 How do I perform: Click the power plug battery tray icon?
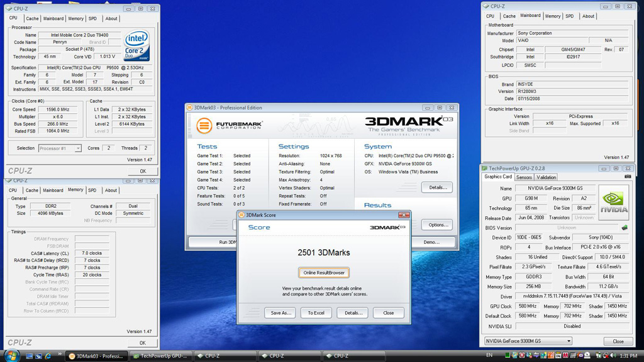click(599, 356)
